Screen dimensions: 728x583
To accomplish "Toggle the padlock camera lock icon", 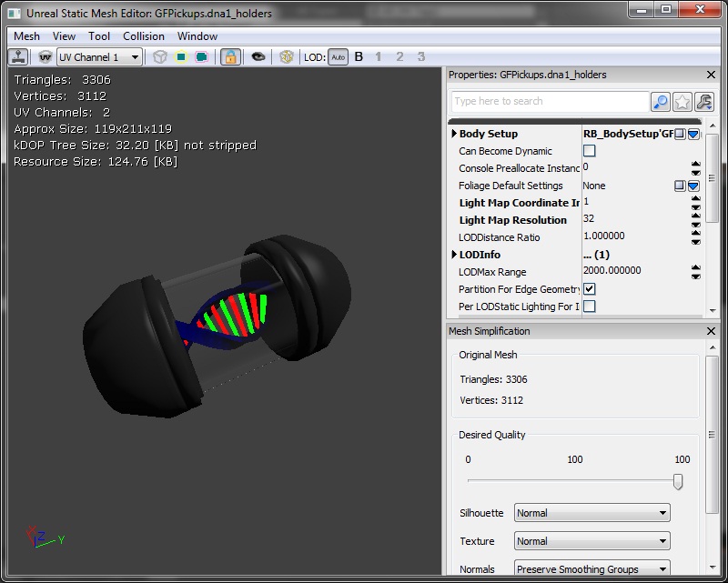I will 231,56.
